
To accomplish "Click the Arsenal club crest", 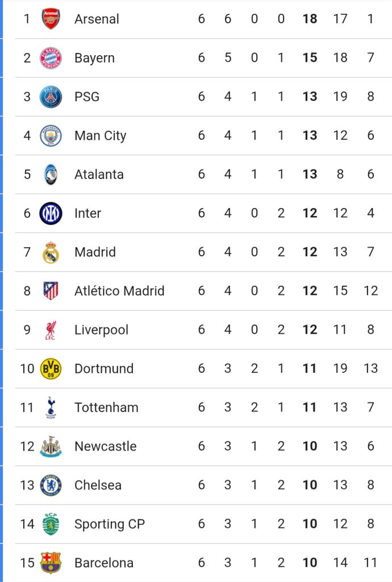I will coord(51,19).
